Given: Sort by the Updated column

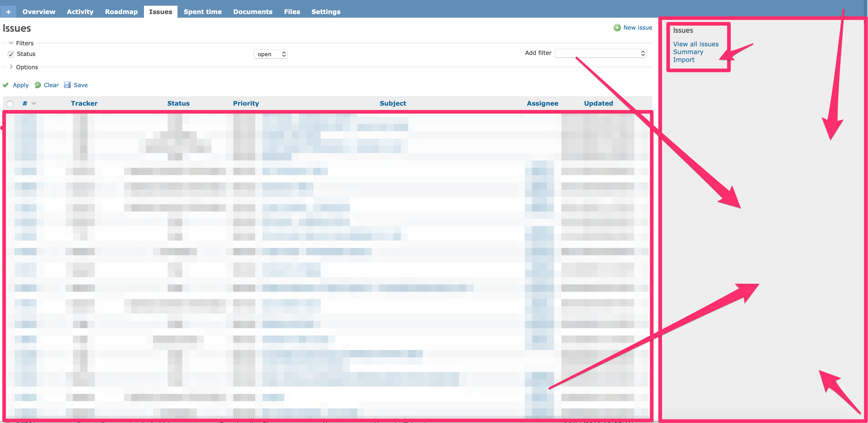Looking at the screenshot, I should (x=599, y=104).
